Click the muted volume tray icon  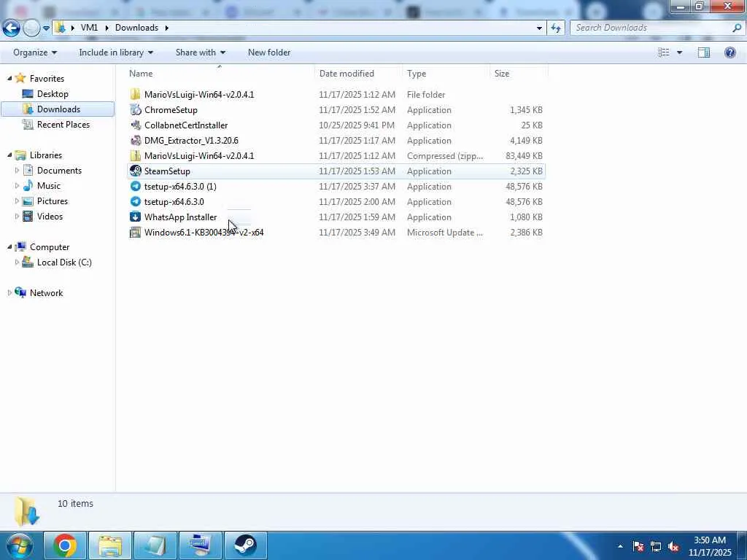click(673, 546)
